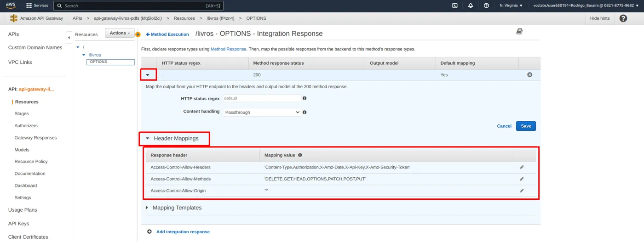Open the API Dashboard
Viewport: 644px width, 242px height.
(26, 186)
